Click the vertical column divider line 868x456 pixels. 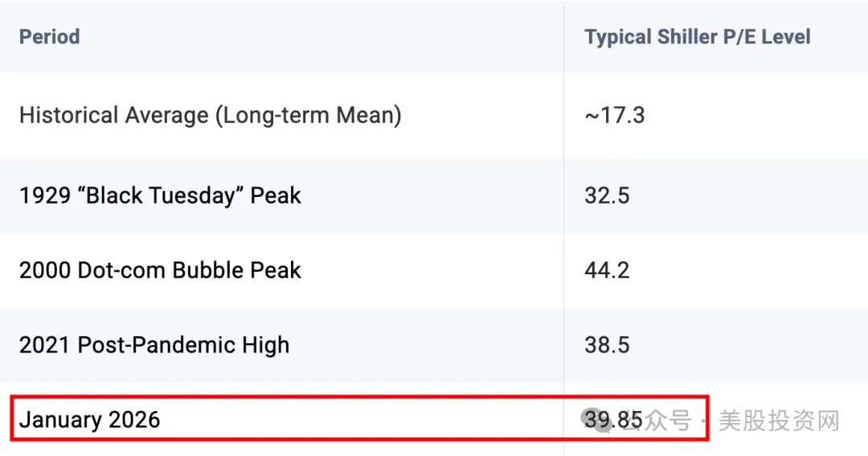coord(563,228)
